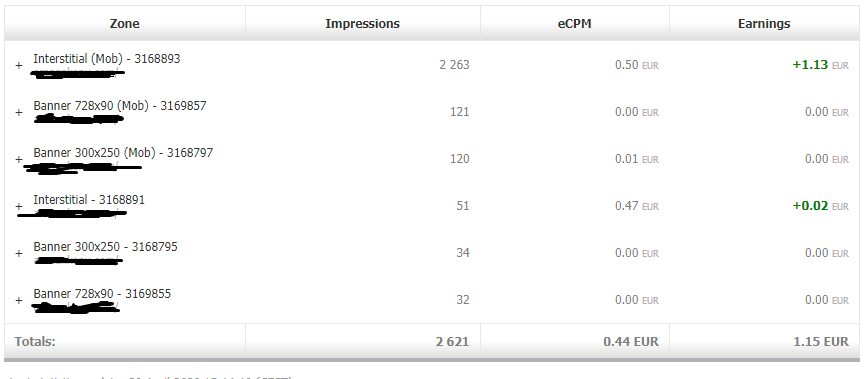Select the 2 621 total impressions cell
The image size is (868, 379).
pos(452,341)
